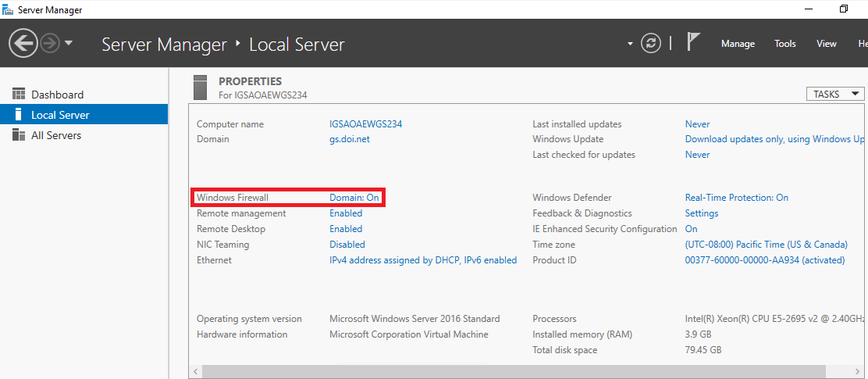Click NIC Teaming Disabled link
The image size is (868, 379).
tap(347, 245)
